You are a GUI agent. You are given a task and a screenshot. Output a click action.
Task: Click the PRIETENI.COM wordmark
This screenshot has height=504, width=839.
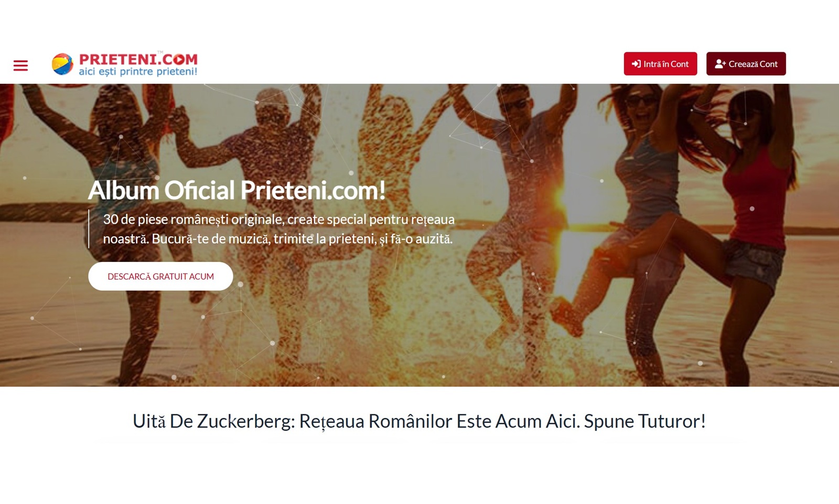coord(138,59)
